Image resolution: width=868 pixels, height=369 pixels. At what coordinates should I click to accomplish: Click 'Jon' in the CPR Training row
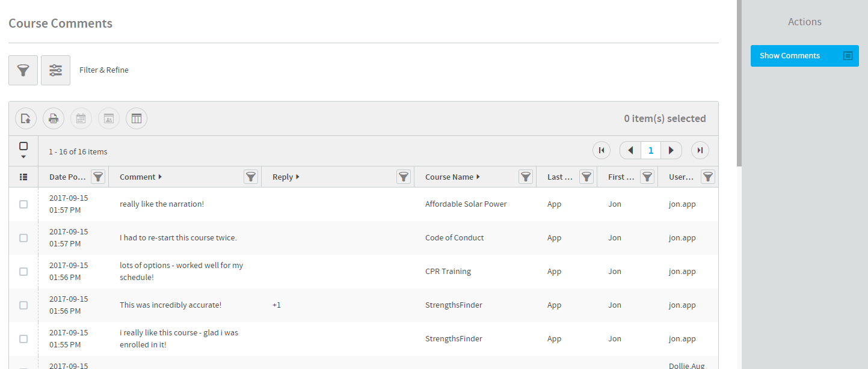click(x=615, y=272)
